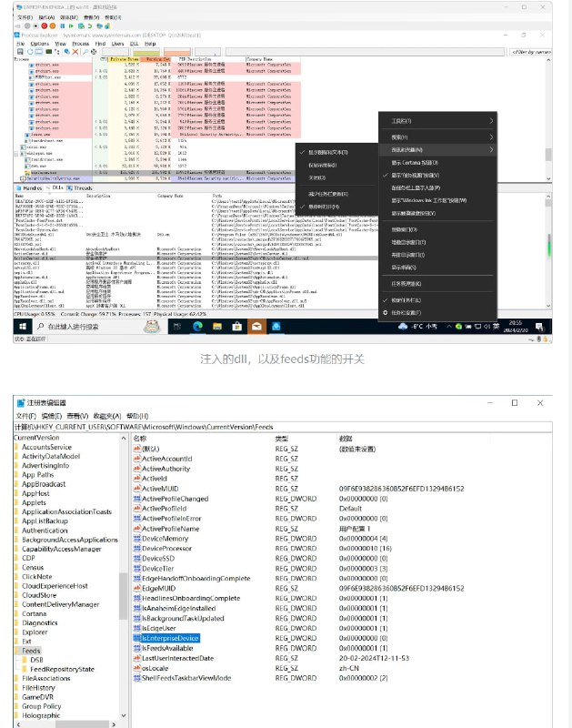Toggle the 悬停时打开 checked menu option

coord(336,207)
